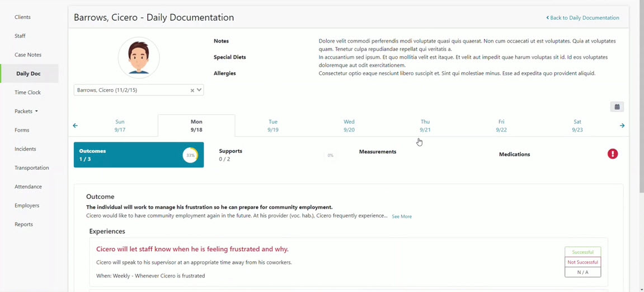Click the Outcomes 33% progress circle
This screenshot has width=644, height=292.
coord(190,155)
